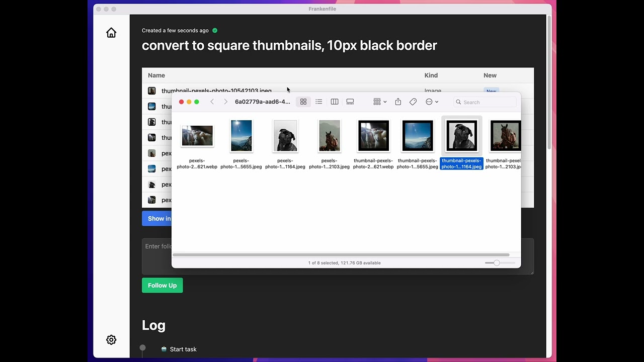Click the Kind column header
Image resolution: width=644 pixels, height=362 pixels.
click(431, 75)
